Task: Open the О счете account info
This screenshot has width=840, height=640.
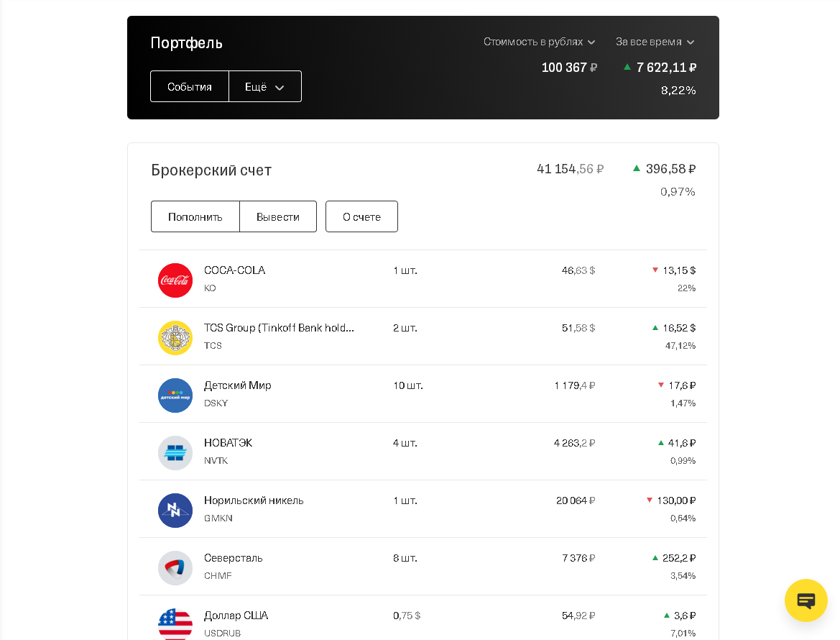Action: point(361,216)
